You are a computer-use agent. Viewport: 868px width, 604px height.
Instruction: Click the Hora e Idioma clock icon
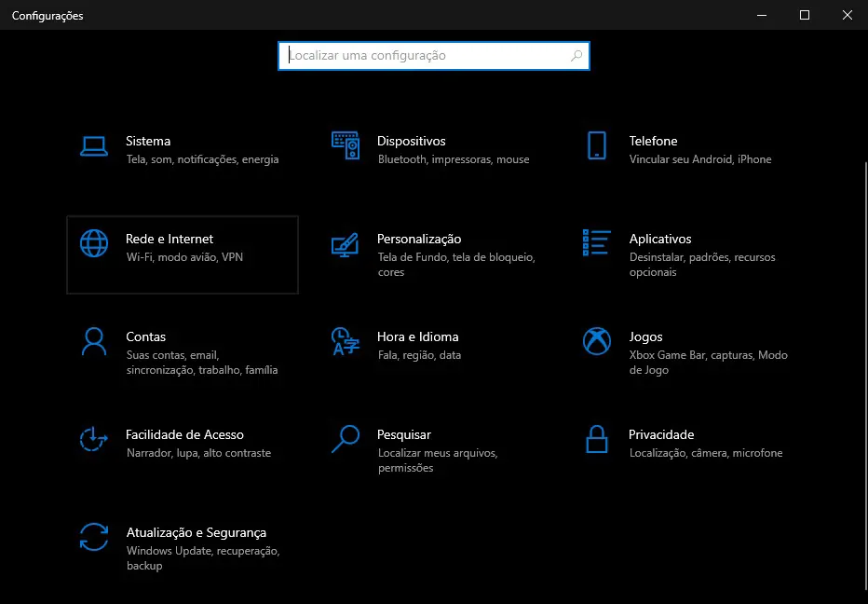pyautogui.click(x=346, y=341)
